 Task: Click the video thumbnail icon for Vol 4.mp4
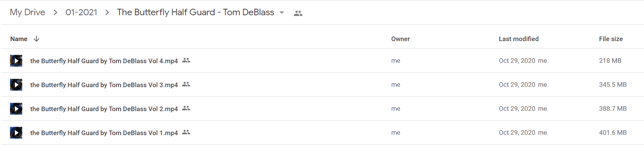pos(16,61)
